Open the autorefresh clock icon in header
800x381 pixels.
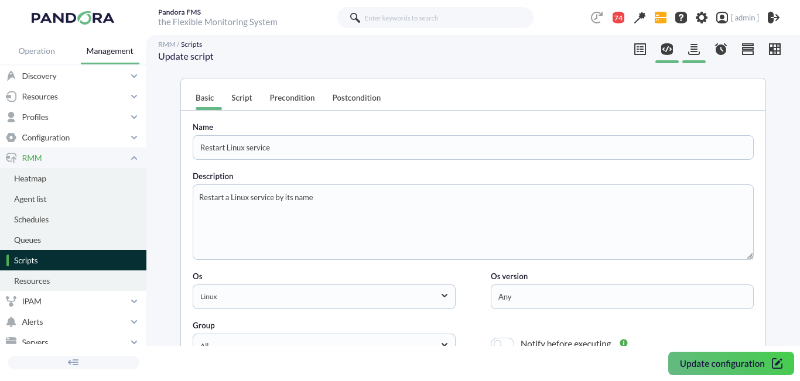[596, 18]
